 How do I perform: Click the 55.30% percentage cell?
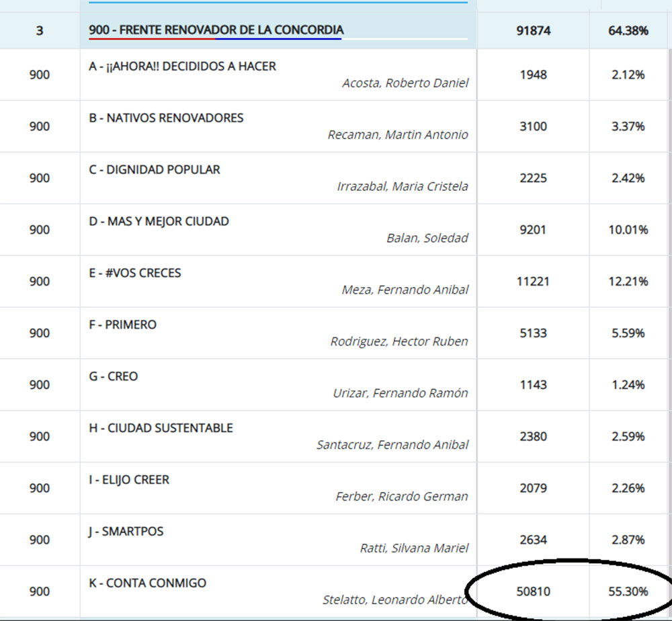point(629,592)
